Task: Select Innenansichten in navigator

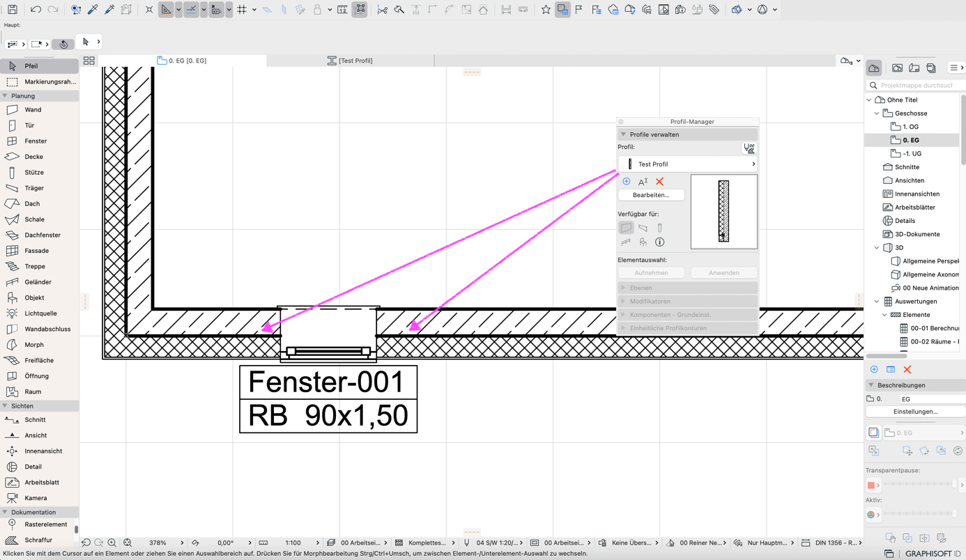Action: point(917,194)
